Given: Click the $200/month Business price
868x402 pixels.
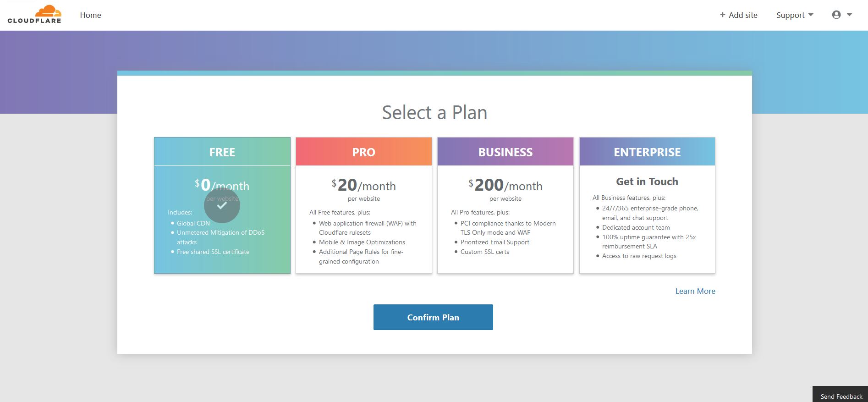Looking at the screenshot, I should click(505, 185).
